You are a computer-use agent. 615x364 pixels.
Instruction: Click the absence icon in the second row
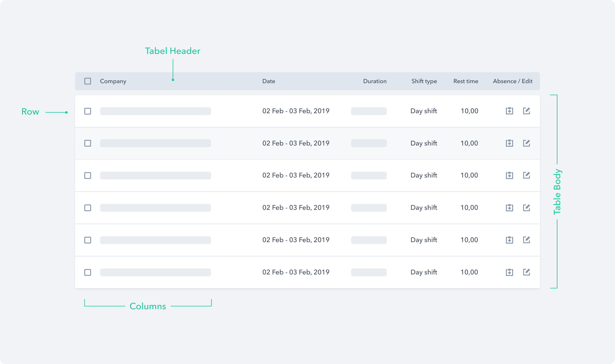[x=509, y=143]
